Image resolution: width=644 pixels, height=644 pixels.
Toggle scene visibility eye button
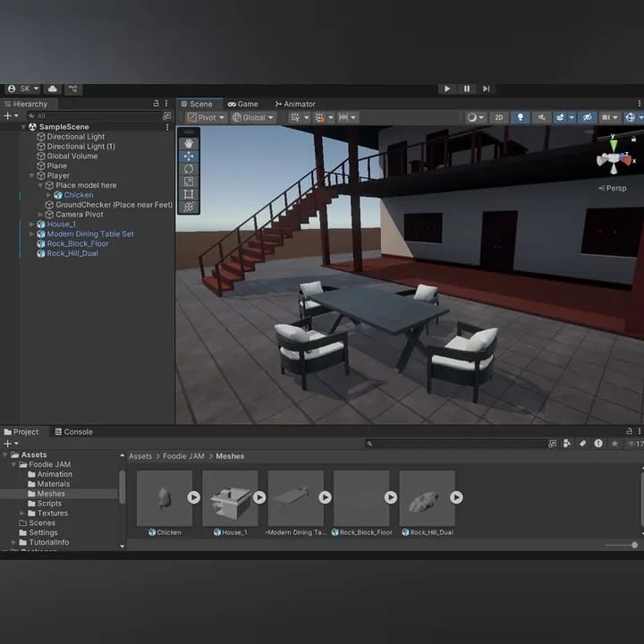coord(588,117)
